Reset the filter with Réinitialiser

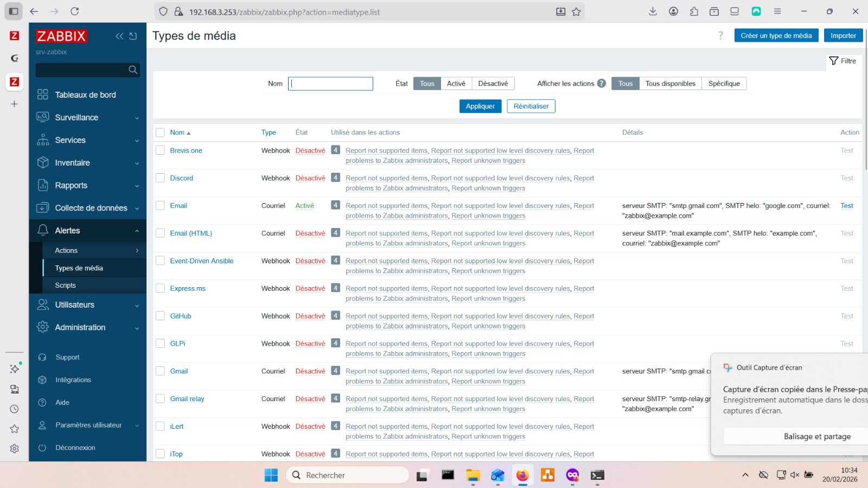531,106
